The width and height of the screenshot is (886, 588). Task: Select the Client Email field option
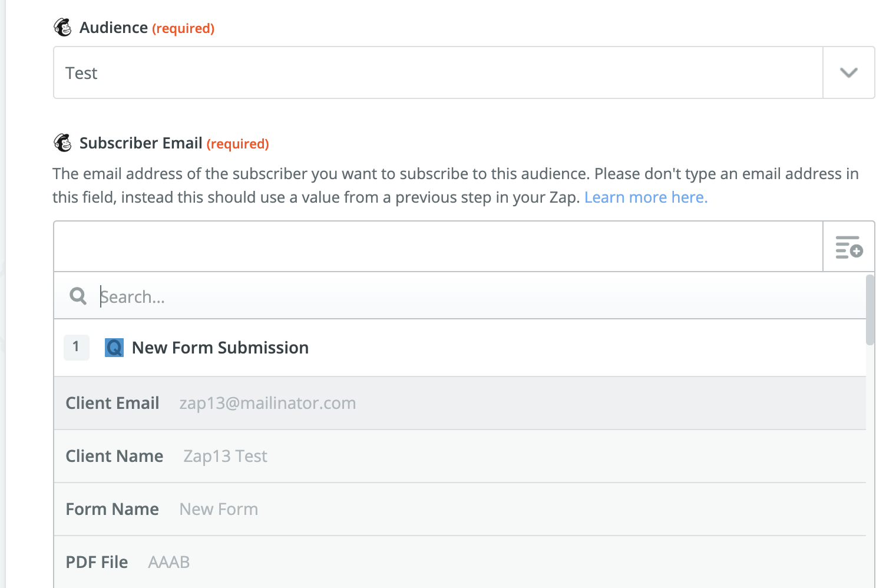(460, 403)
